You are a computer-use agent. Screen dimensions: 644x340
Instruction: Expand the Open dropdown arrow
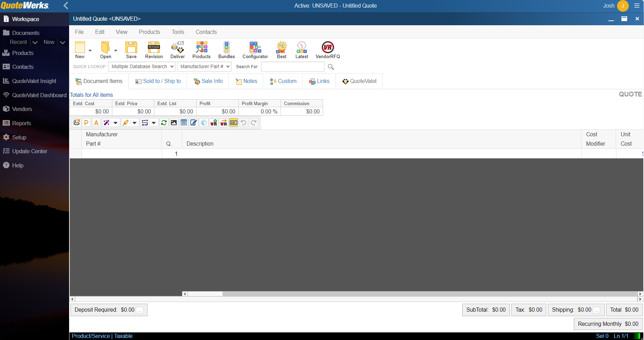116,50
